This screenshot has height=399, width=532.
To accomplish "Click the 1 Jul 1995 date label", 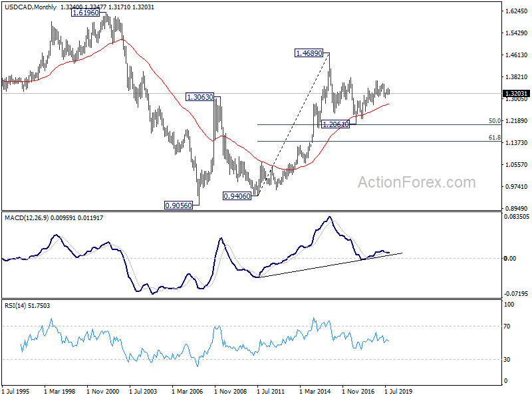I will click(15, 391).
